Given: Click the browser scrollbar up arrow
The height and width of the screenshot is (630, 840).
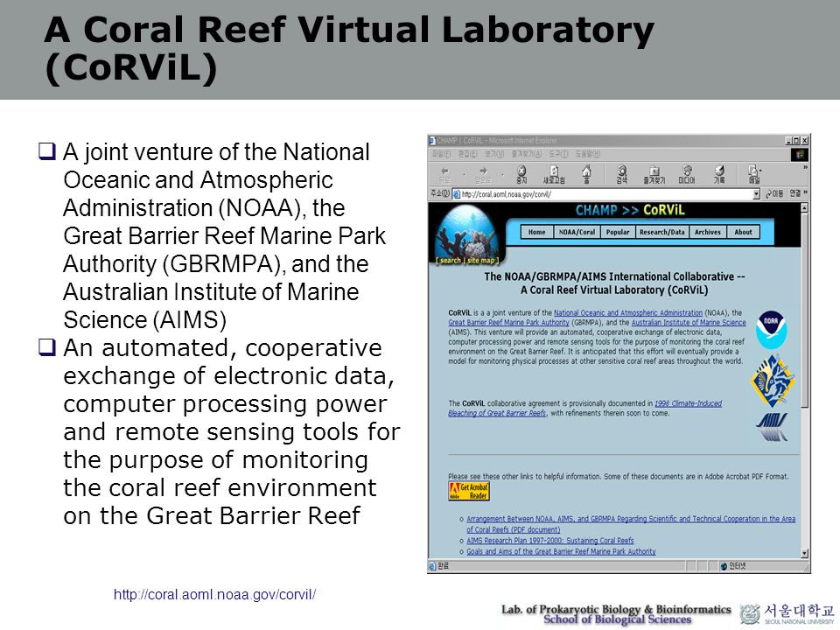Looking at the screenshot, I should tap(804, 208).
